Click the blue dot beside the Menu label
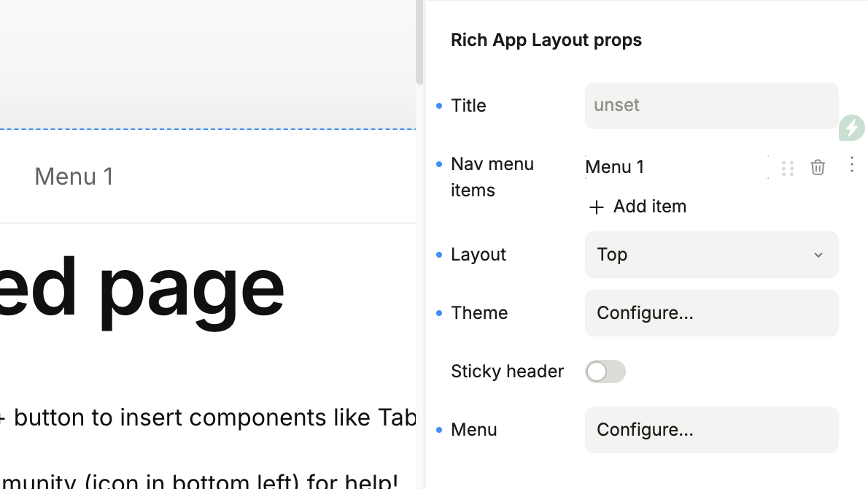Screen dimensions: 868x489 [439, 430]
